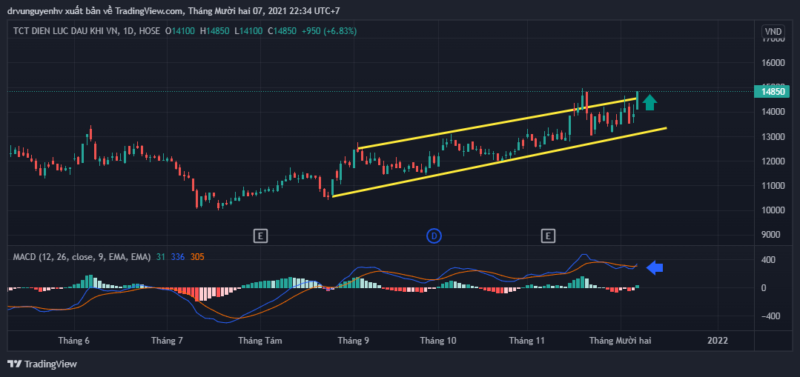Click the TradingView logo at the bottom
800x377 pixels.
tap(42, 364)
